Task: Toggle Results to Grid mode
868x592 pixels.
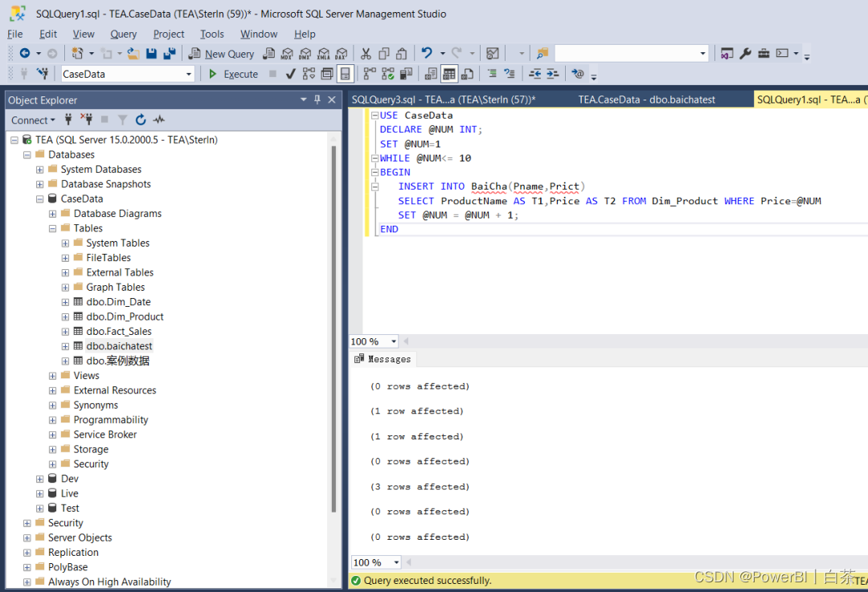Action: pos(449,74)
